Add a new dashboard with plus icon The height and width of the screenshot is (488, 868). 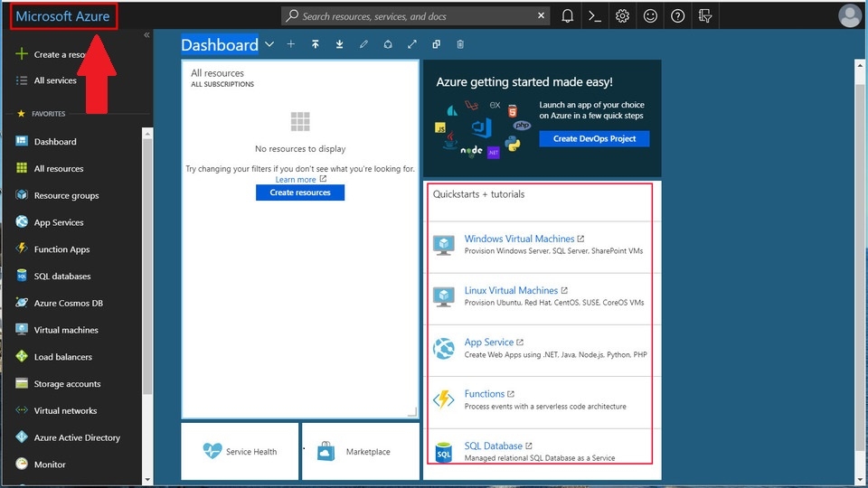290,43
